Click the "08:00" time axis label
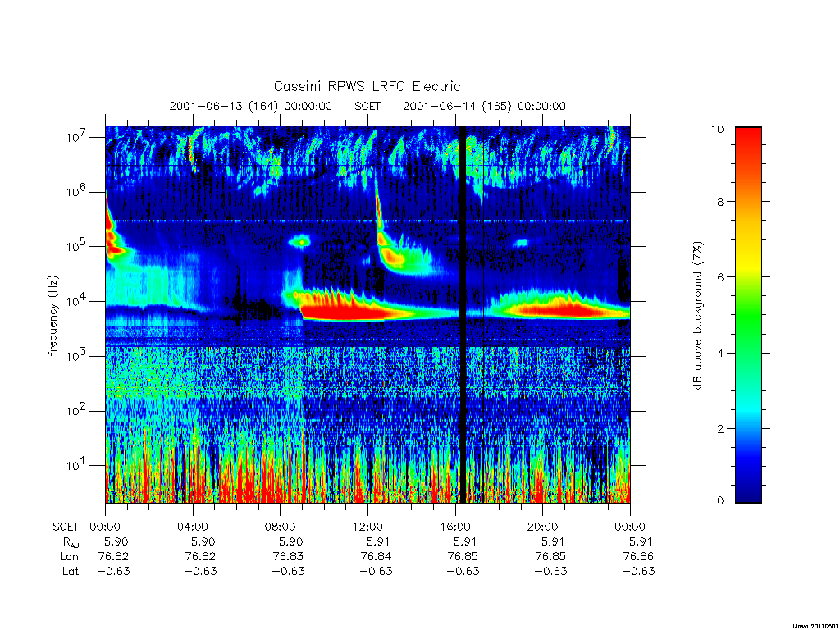This screenshot has height=630, width=840. pos(280,527)
